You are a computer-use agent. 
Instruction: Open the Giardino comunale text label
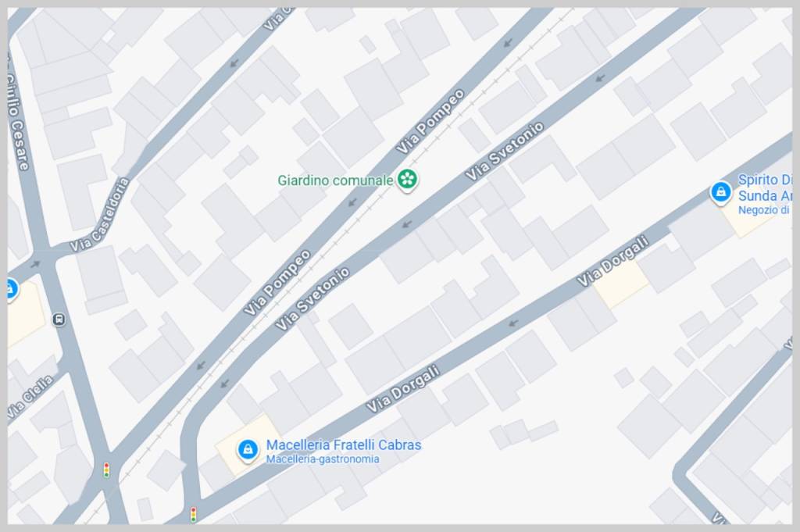[335, 180]
